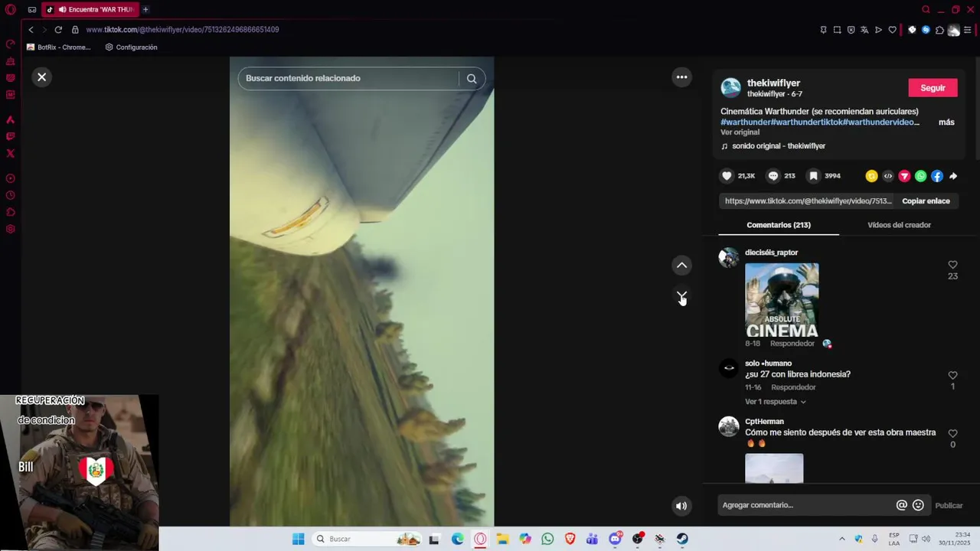This screenshot has height=551, width=980.
Task: Go back in browser history
Action: pyautogui.click(x=31, y=30)
